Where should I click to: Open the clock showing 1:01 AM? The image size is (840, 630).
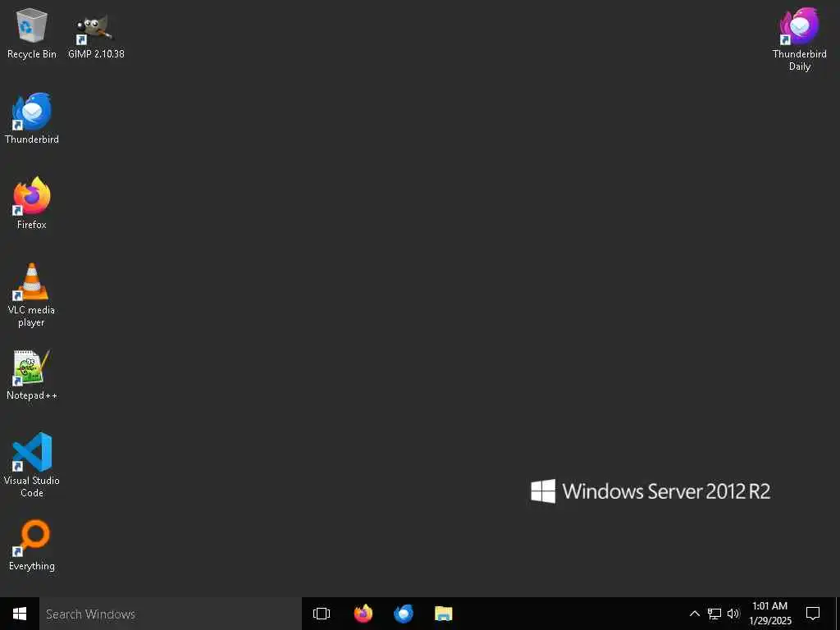click(x=769, y=614)
